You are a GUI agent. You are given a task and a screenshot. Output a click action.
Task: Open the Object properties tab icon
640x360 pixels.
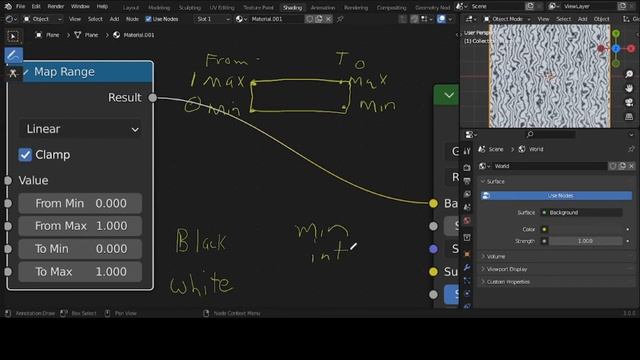tap(467, 254)
